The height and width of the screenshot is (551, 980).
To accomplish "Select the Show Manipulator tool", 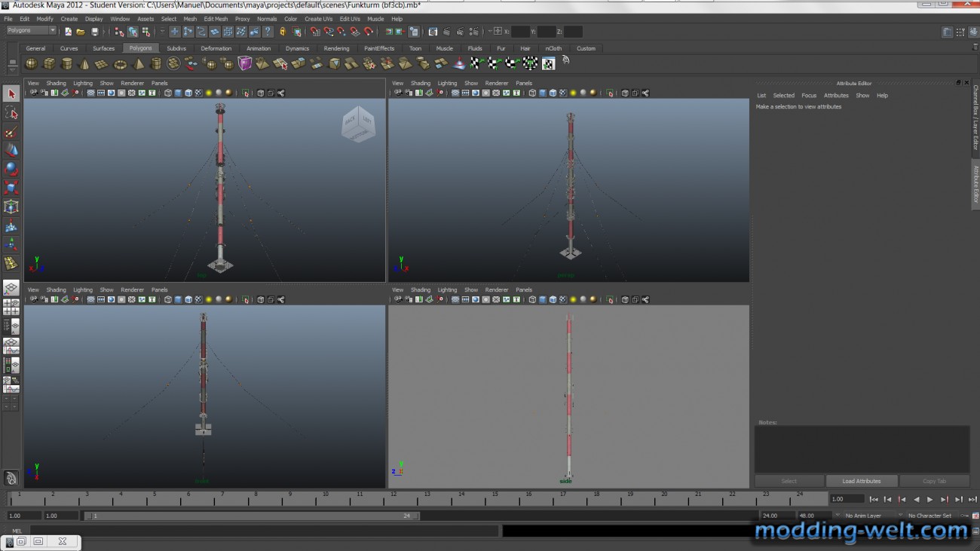I will [x=11, y=244].
